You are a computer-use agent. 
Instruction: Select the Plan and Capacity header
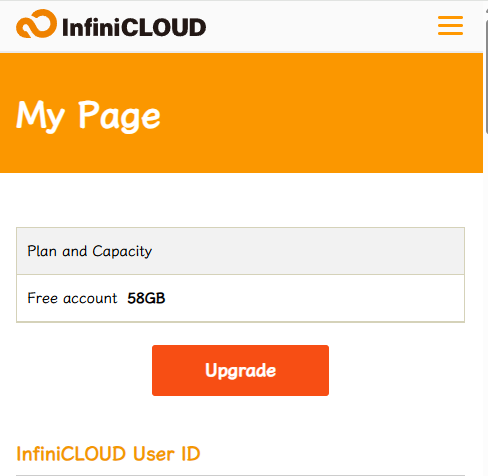[x=240, y=251]
